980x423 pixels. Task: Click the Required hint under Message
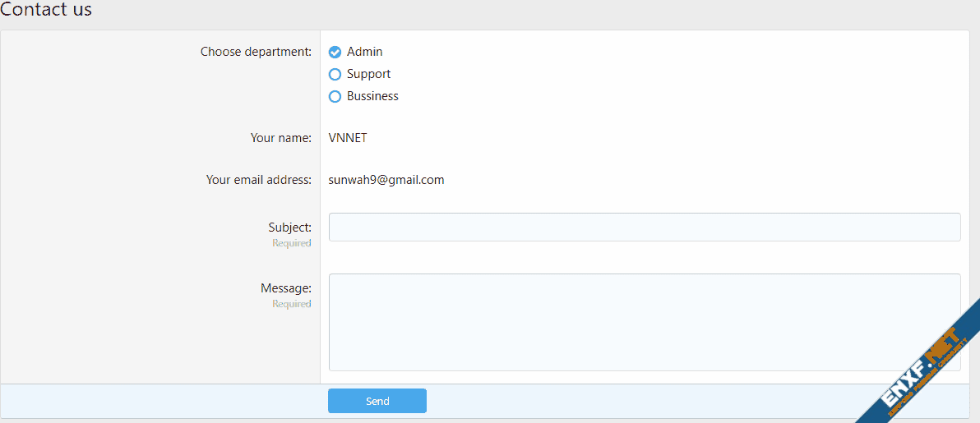pos(292,304)
